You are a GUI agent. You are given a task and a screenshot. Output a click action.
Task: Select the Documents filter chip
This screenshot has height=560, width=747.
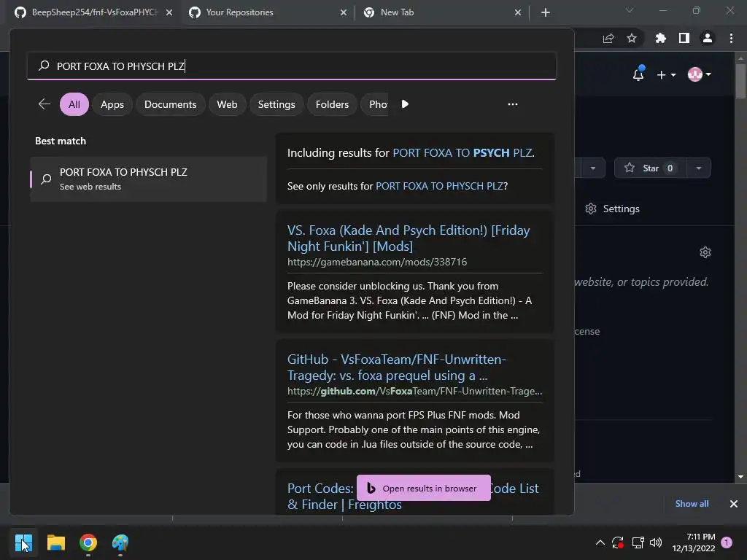click(170, 104)
